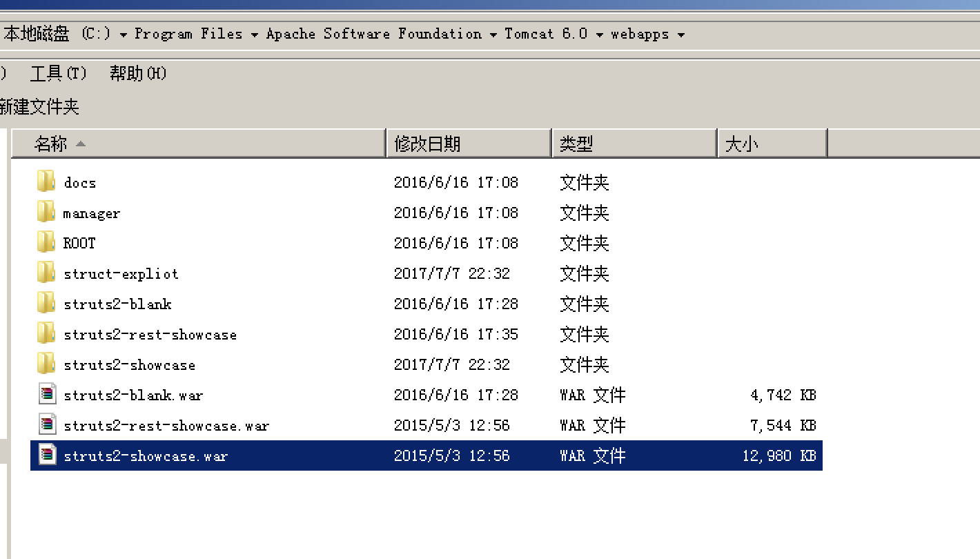Screen dimensions: 980x559
Task: Click 文件夹 type of docs row
Action: pyautogui.click(x=585, y=183)
